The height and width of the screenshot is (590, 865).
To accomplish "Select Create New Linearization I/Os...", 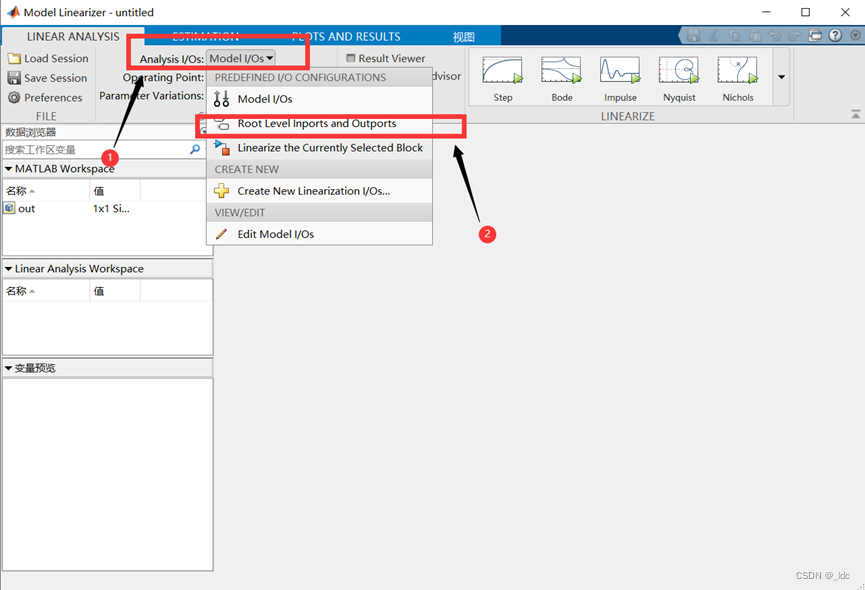I will [319, 191].
